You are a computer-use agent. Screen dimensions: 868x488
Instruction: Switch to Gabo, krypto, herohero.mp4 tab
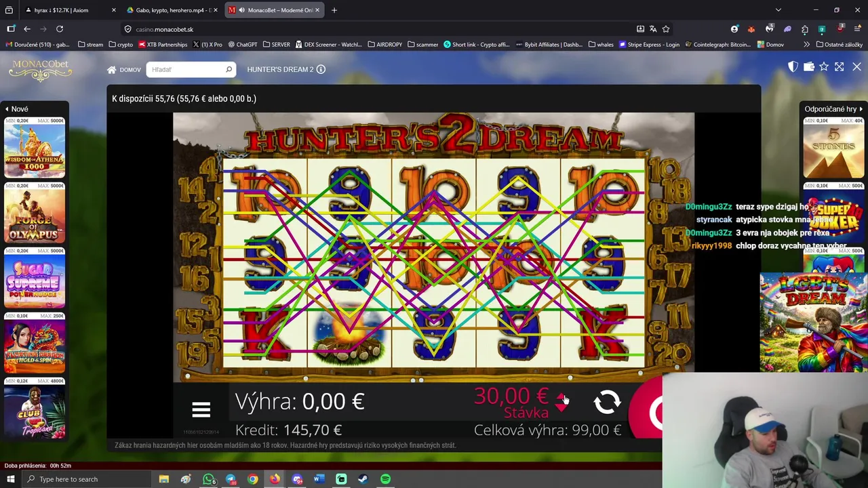(171, 10)
